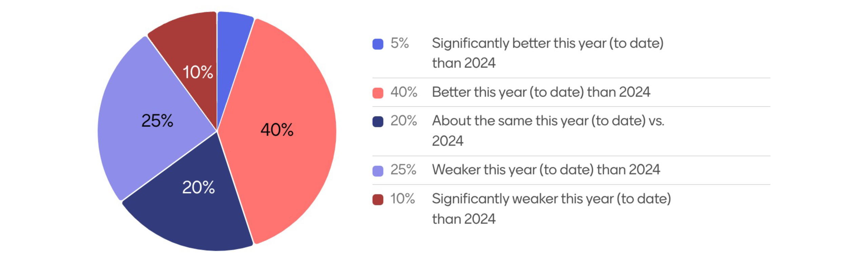Select the lavender 25% legend swatch
The image size is (868, 264).
[377, 171]
